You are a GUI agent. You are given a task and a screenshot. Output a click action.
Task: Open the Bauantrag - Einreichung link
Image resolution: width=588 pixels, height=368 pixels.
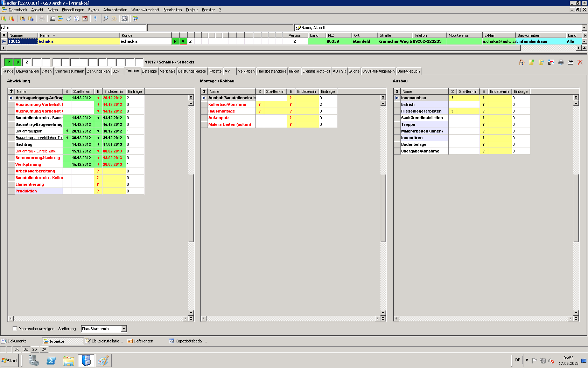click(x=36, y=151)
